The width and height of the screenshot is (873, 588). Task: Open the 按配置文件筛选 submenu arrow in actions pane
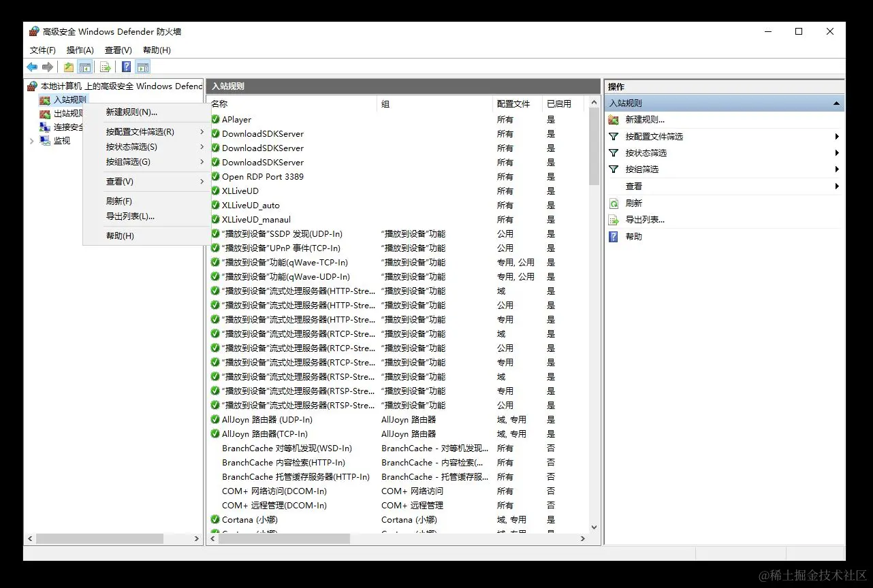(x=837, y=136)
